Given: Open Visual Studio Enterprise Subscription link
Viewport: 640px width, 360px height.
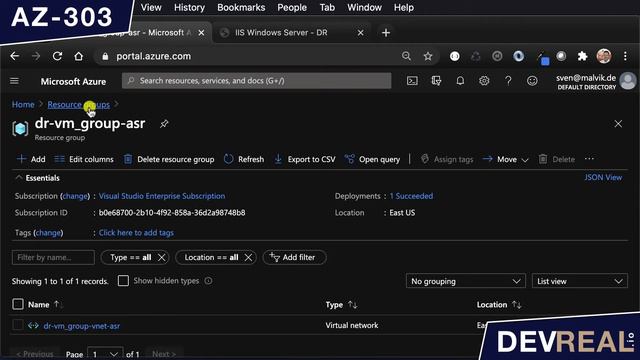Looking at the screenshot, I should click(x=162, y=196).
